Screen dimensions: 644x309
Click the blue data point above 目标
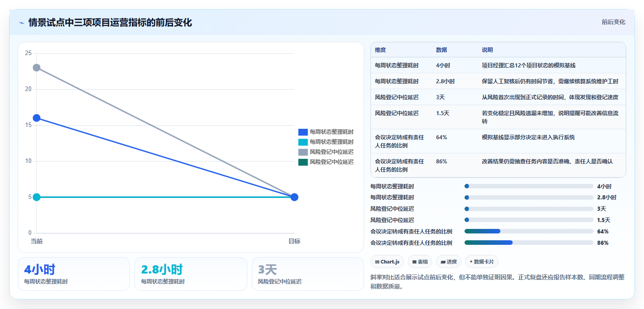pos(294,197)
